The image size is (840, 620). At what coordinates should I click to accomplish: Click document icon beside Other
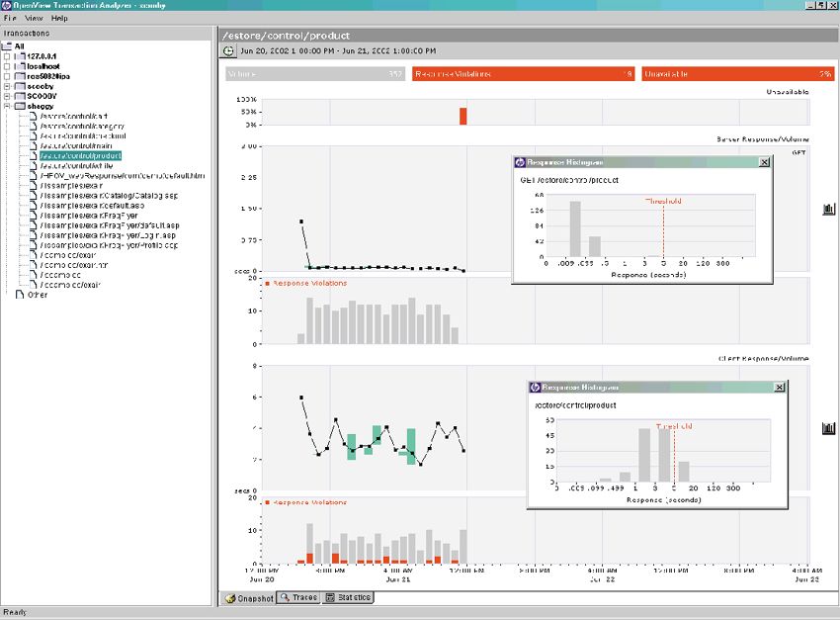pos(20,295)
